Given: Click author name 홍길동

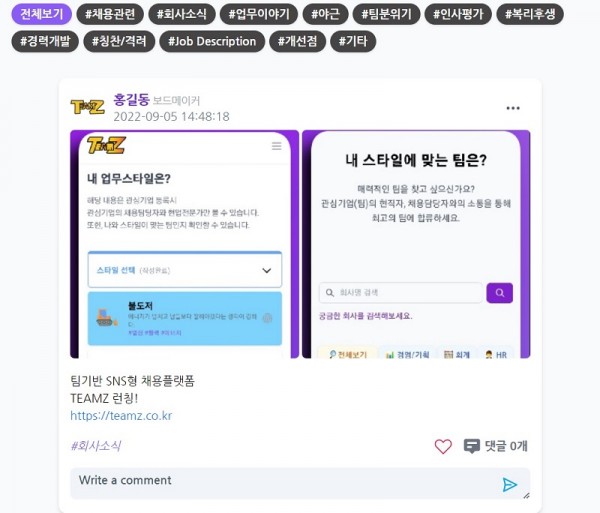Looking at the screenshot, I should point(131,100).
